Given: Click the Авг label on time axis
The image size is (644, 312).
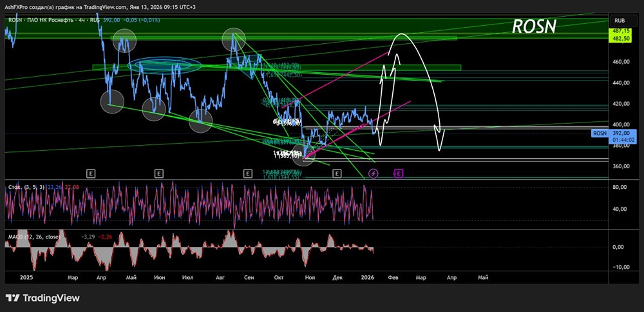Looking at the screenshot, I should point(220,278).
